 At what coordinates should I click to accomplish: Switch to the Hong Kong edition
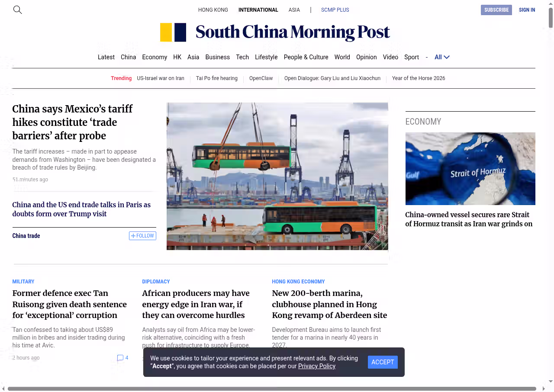(213, 10)
